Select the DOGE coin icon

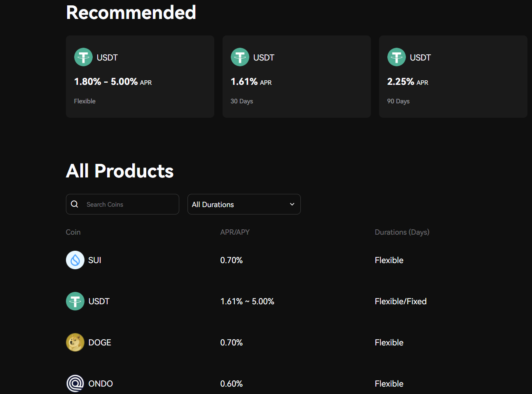[75, 342]
